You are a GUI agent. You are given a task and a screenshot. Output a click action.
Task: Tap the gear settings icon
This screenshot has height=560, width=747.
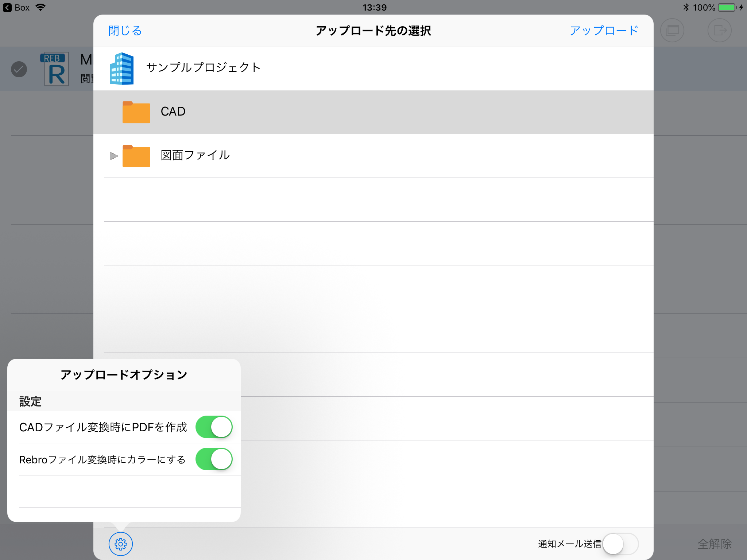[x=120, y=544]
